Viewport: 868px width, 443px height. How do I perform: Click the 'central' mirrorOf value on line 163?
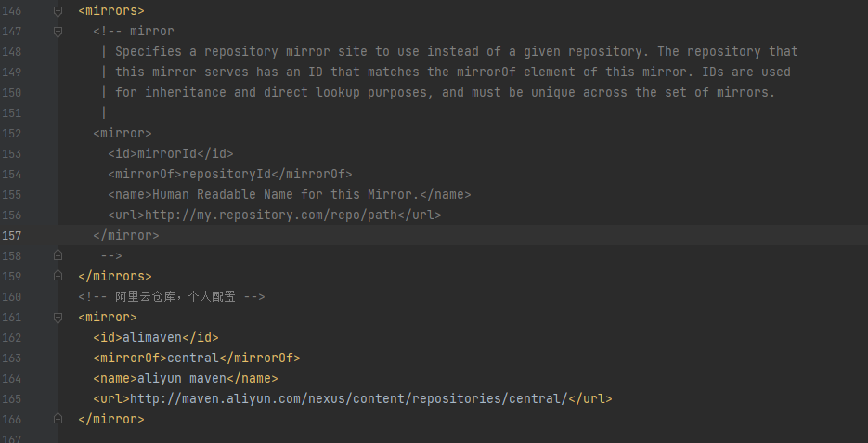click(x=193, y=358)
